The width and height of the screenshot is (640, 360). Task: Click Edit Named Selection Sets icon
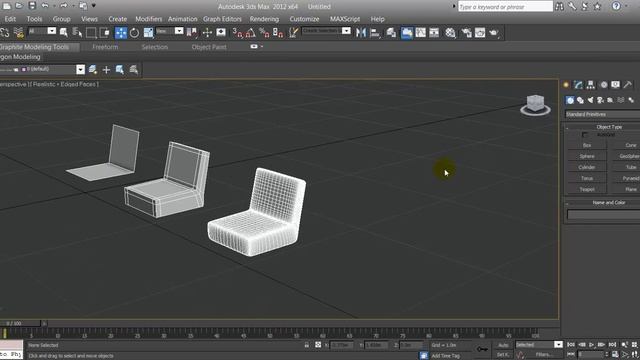point(293,33)
